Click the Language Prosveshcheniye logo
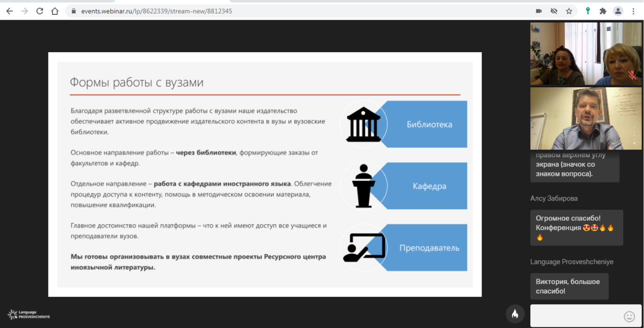Screen dimensions: 644x328 (28, 315)
